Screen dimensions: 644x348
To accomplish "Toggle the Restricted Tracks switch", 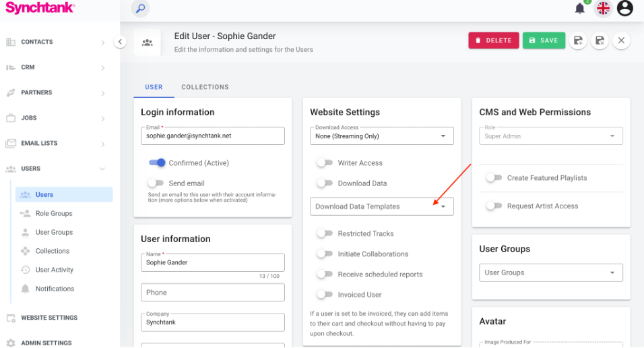I will tap(325, 234).
